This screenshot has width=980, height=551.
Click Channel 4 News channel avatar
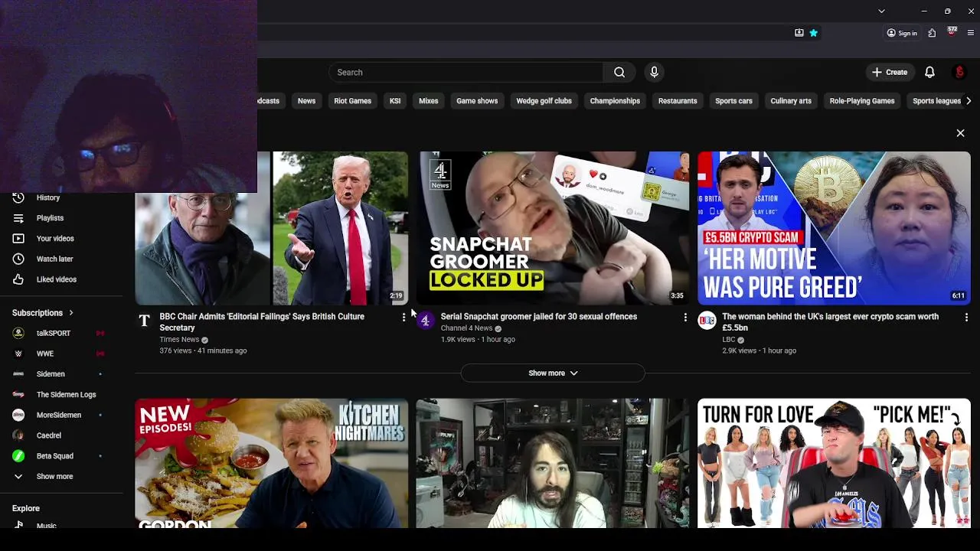click(425, 321)
